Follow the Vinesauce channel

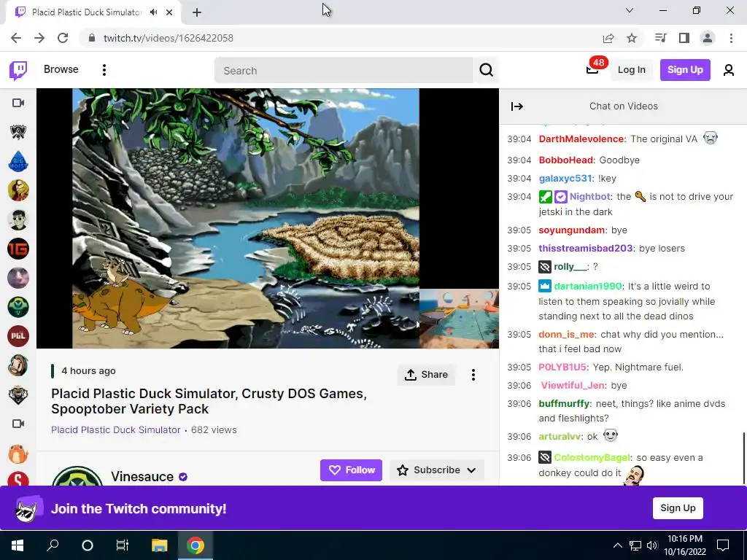[351, 470]
